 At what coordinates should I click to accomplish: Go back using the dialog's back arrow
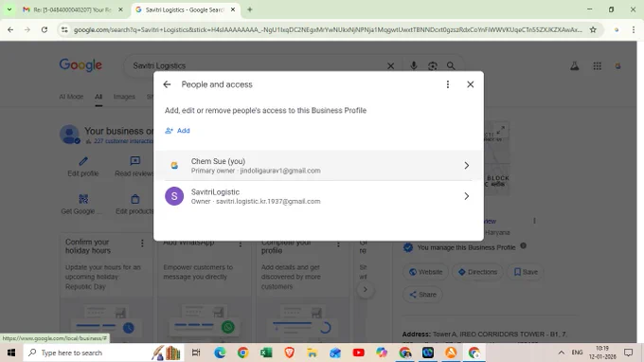167,84
